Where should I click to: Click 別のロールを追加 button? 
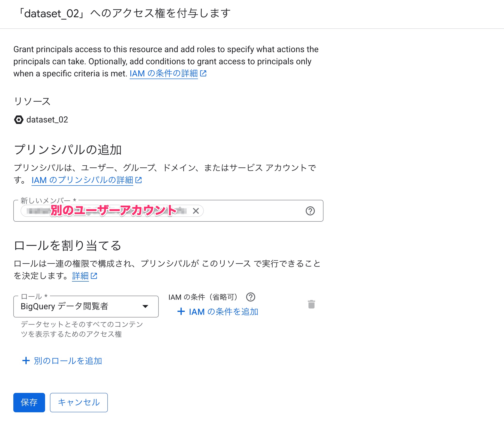[62, 361]
